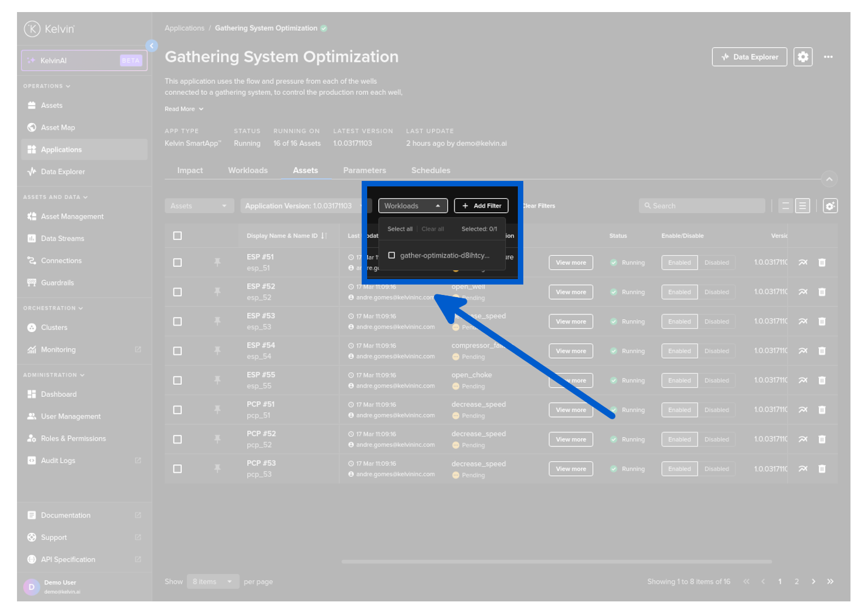868x614 pixels.
Task: Click the pin icon for ESP #52
Action: point(218,292)
